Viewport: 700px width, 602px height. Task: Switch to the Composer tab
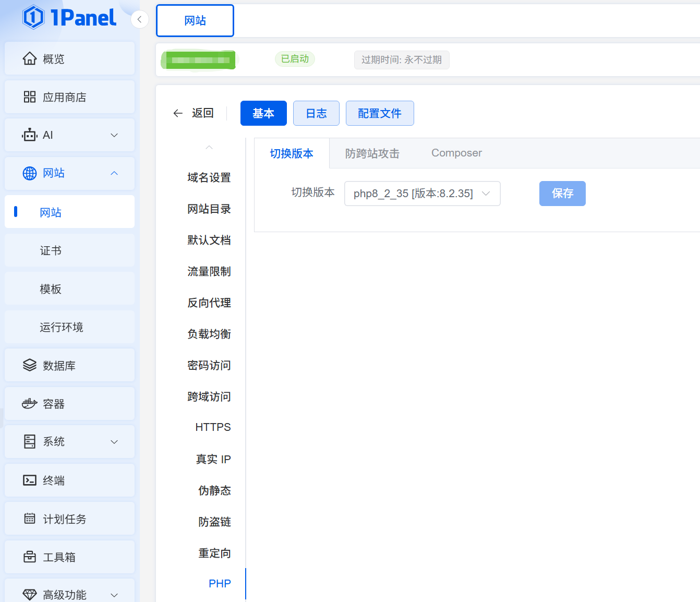coord(456,153)
